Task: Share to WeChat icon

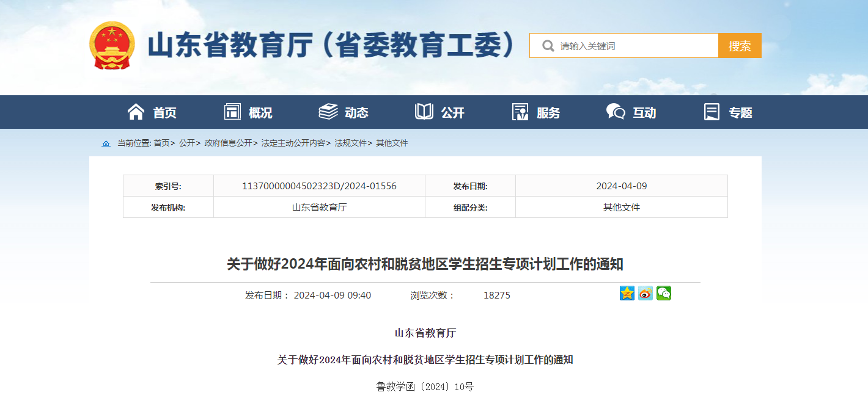Action: 664,293
